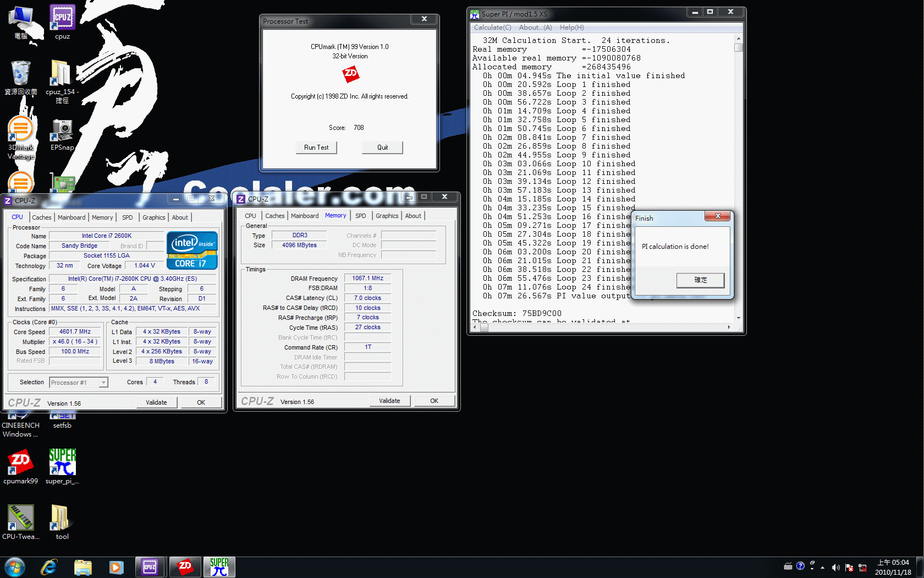This screenshot has width=924, height=578.
Task: Launch EPSnap desktop icon
Action: pos(62,134)
